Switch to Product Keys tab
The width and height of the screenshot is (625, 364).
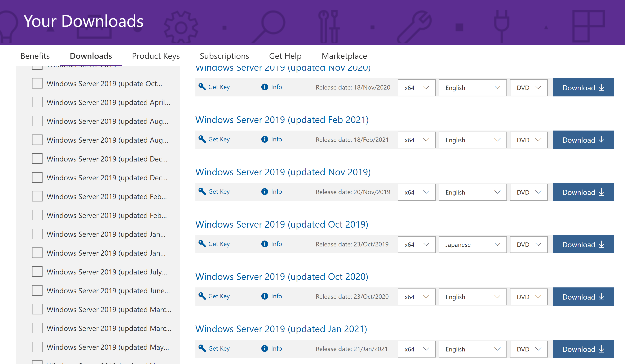[x=156, y=56]
